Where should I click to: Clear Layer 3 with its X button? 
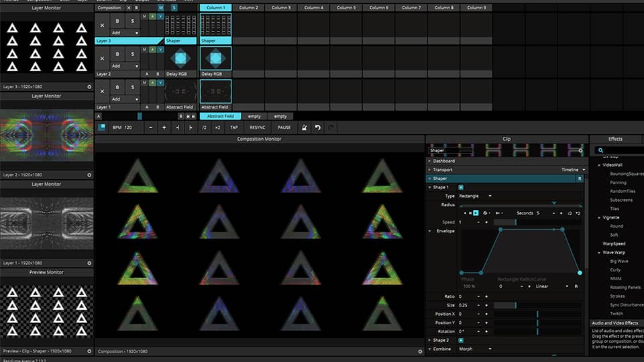[102, 25]
